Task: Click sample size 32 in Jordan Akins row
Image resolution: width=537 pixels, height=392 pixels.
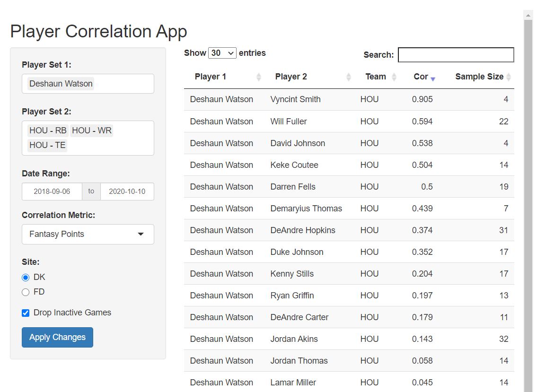Action: coord(503,339)
